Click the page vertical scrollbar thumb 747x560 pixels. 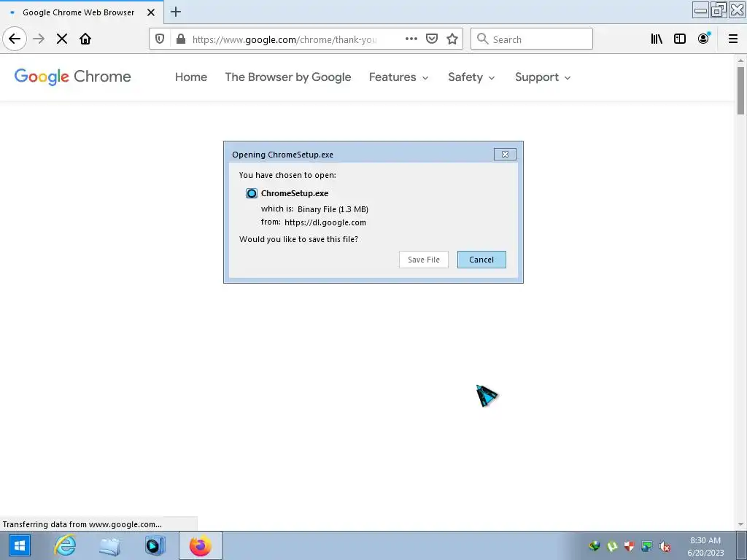tap(741, 90)
